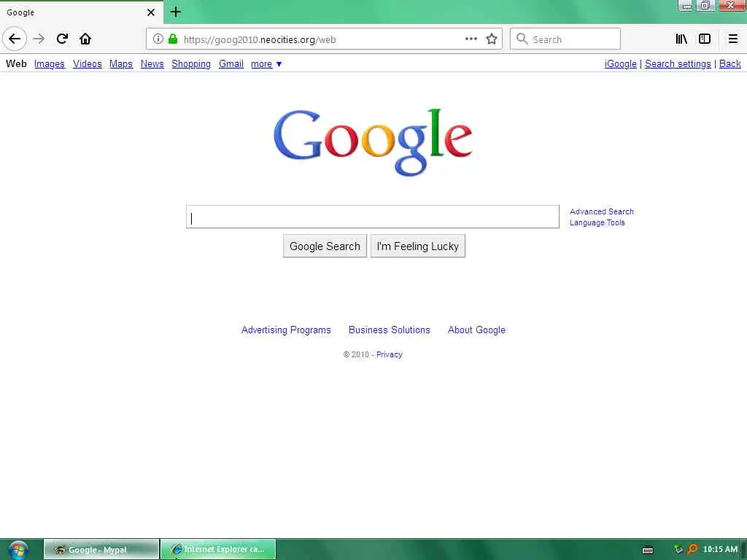
Task: Open the hamburger application menu
Action: (x=732, y=39)
